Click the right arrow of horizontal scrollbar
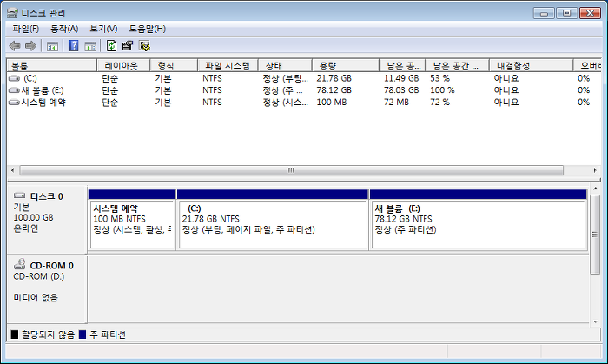608x364 pixels. 595,170
